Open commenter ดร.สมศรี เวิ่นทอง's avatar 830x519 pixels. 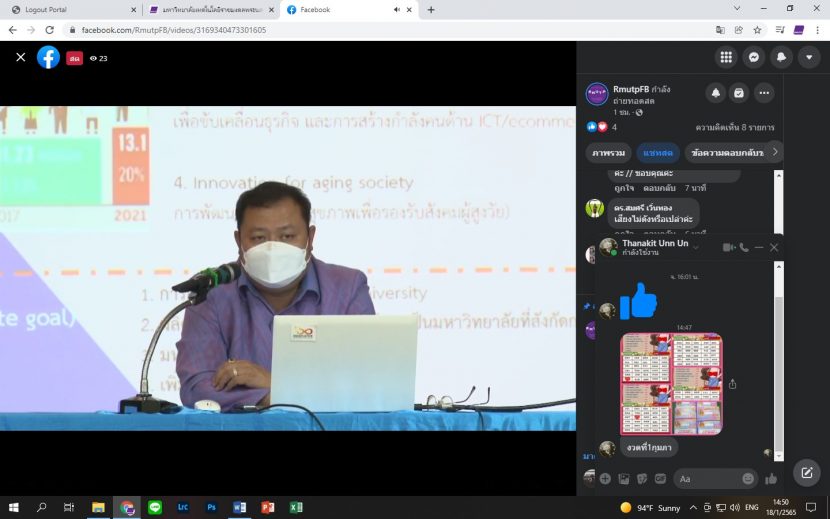click(x=595, y=208)
